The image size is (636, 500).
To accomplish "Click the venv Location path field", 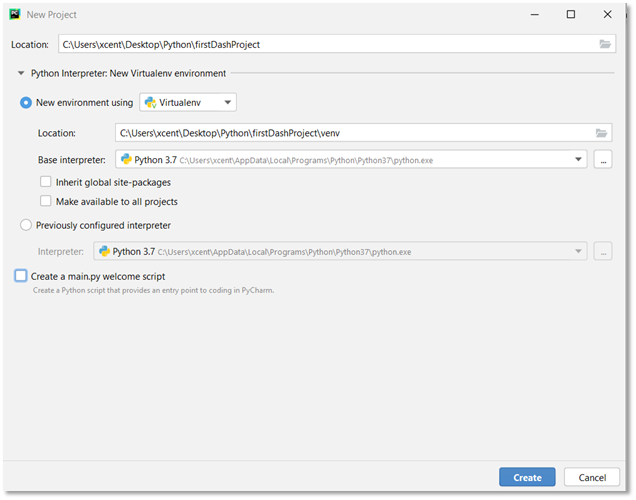I will click(350, 133).
